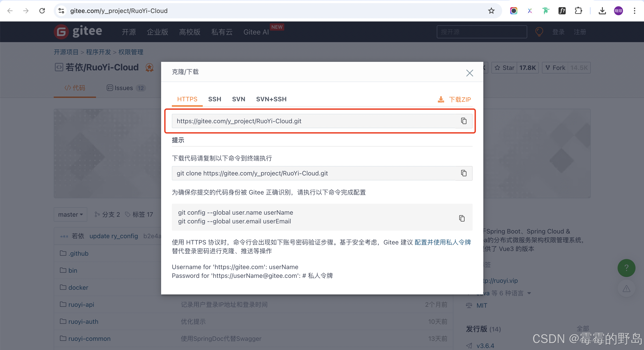The height and width of the screenshot is (350, 644).
Task: Copy the git clone command
Action: pyautogui.click(x=464, y=173)
